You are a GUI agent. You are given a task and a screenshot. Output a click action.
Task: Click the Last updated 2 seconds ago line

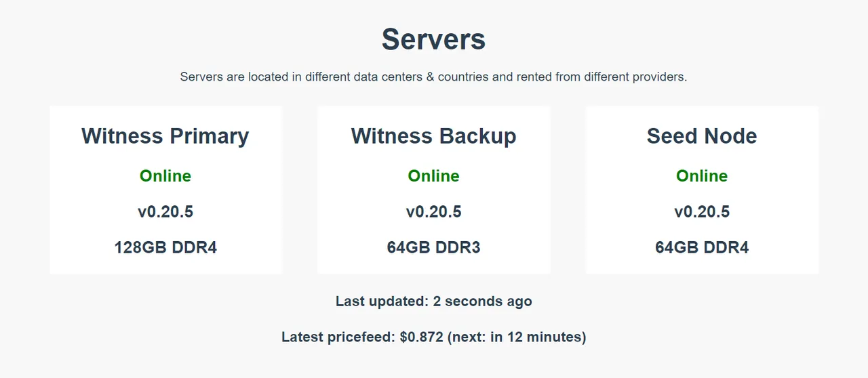pyautogui.click(x=433, y=301)
